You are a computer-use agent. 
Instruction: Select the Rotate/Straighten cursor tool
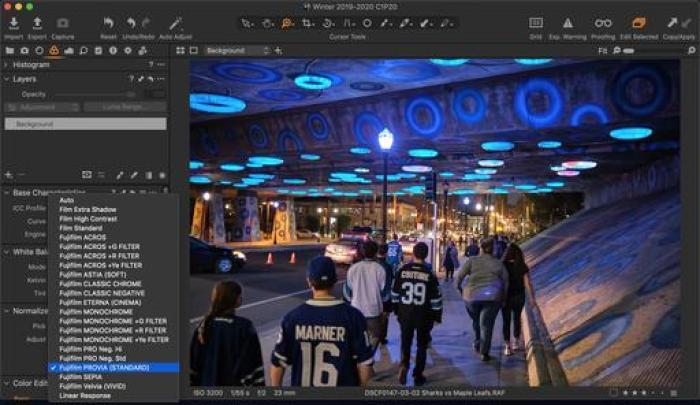tap(328, 23)
